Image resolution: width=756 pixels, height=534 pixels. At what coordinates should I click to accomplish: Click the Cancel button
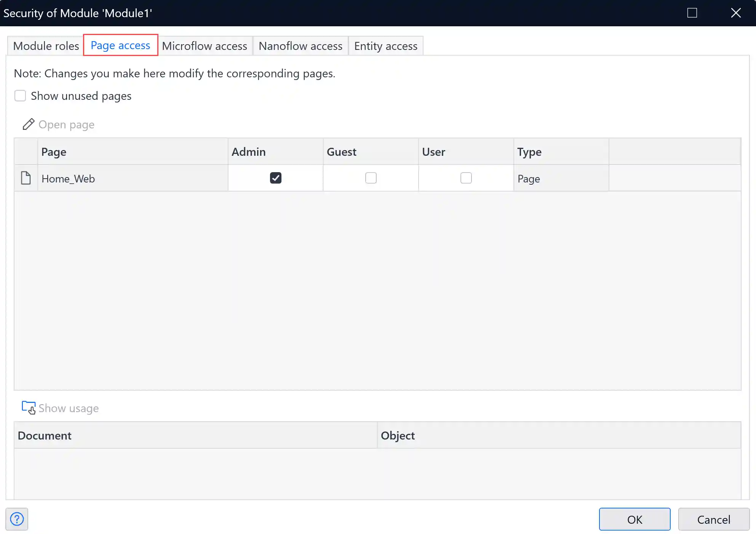click(714, 519)
